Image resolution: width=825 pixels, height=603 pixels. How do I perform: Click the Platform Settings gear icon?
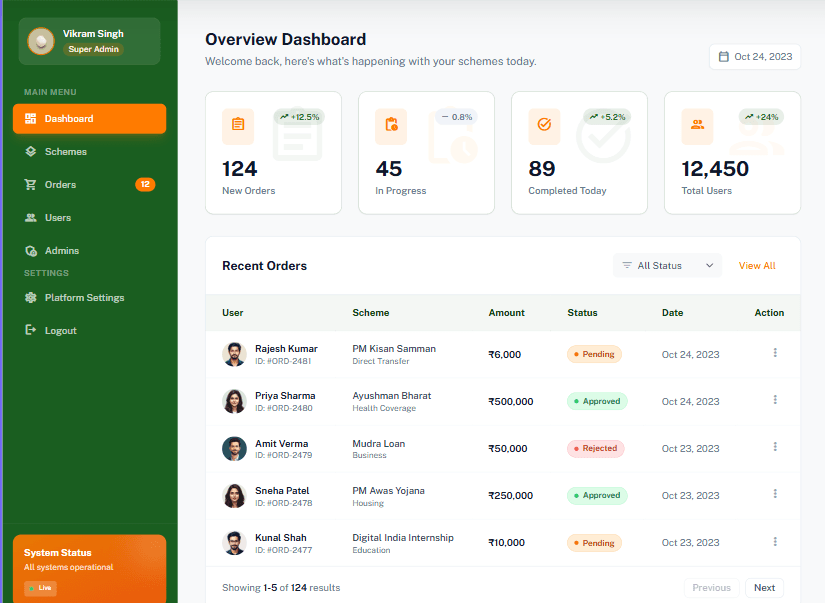(31, 298)
